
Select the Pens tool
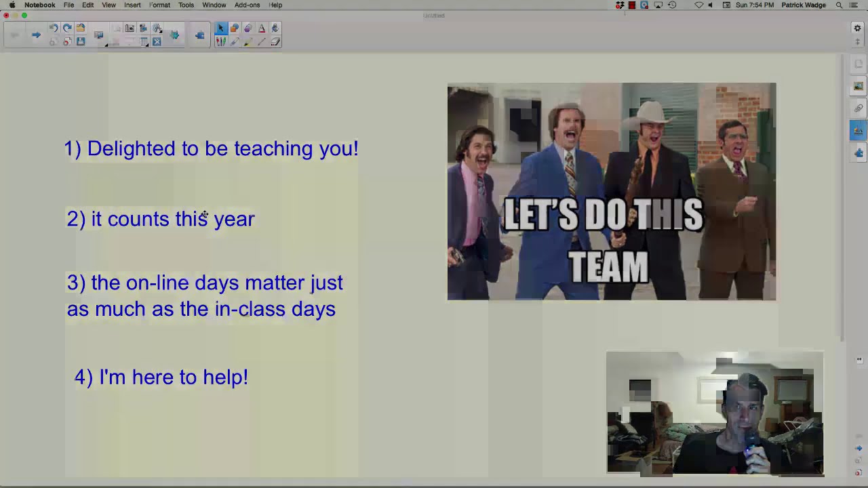click(x=220, y=41)
